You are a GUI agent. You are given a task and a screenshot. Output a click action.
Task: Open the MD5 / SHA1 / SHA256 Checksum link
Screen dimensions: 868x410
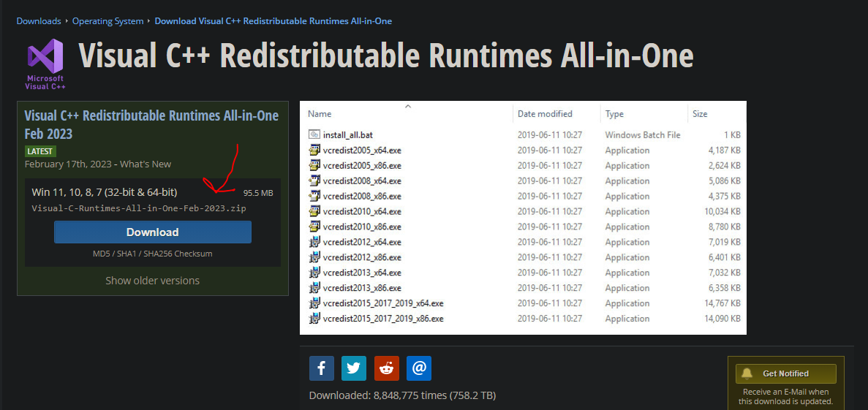pyautogui.click(x=153, y=254)
